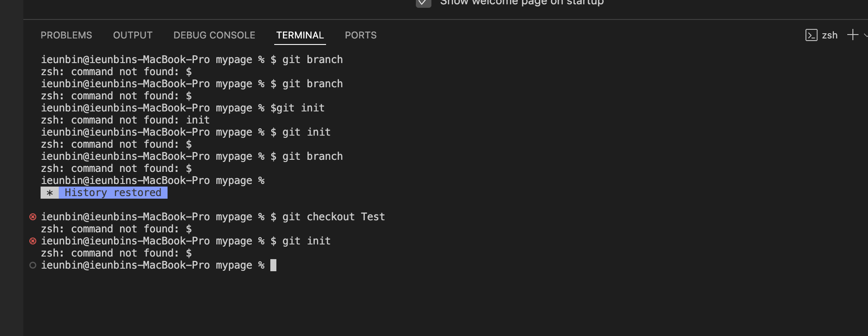Open the PROBLEMS panel tab
The height and width of the screenshot is (336, 868).
pyautogui.click(x=66, y=35)
